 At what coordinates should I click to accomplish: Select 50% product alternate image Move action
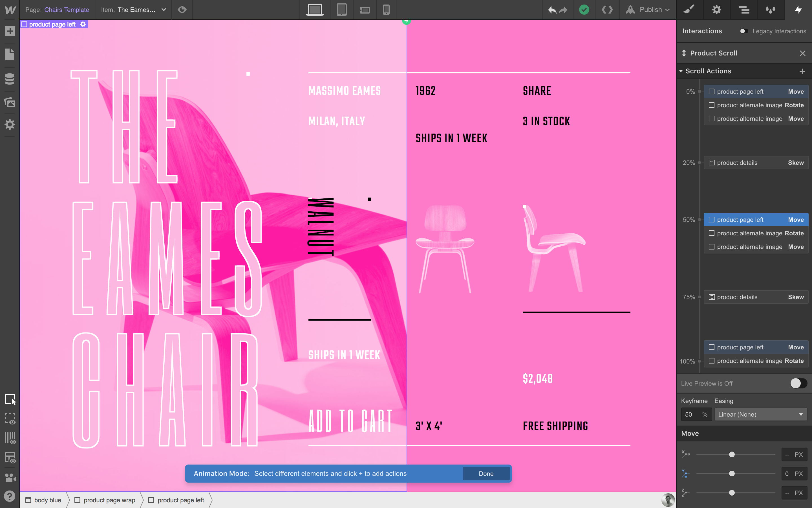(x=756, y=247)
